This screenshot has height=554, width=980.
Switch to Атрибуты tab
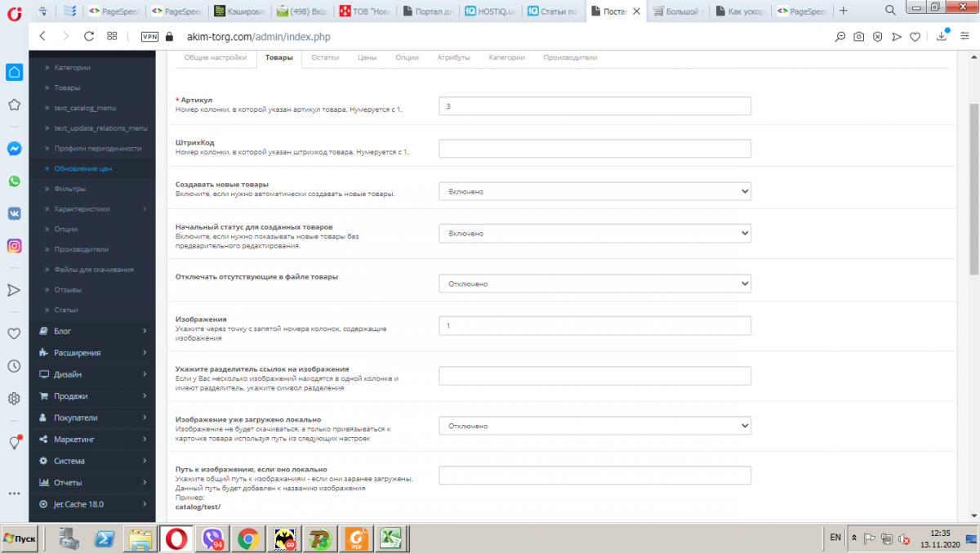[x=453, y=58]
